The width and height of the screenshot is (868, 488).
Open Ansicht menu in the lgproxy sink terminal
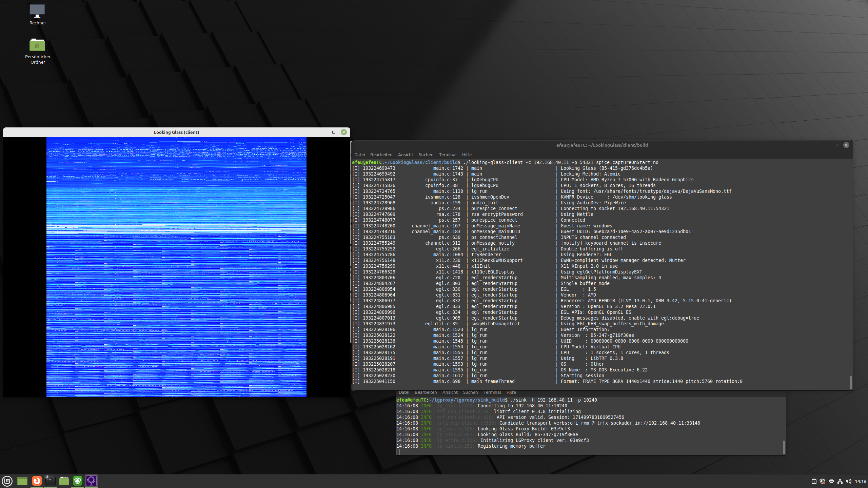[450, 392]
